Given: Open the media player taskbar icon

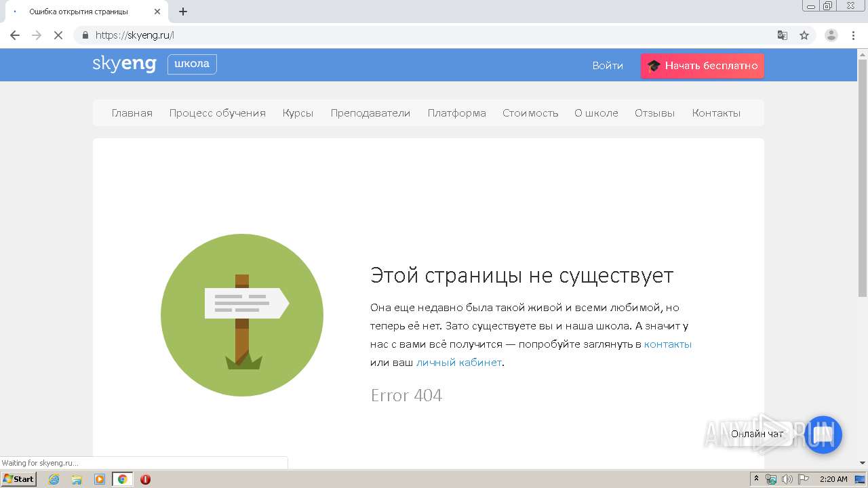Looking at the screenshot, I should (x=100, y=479).
